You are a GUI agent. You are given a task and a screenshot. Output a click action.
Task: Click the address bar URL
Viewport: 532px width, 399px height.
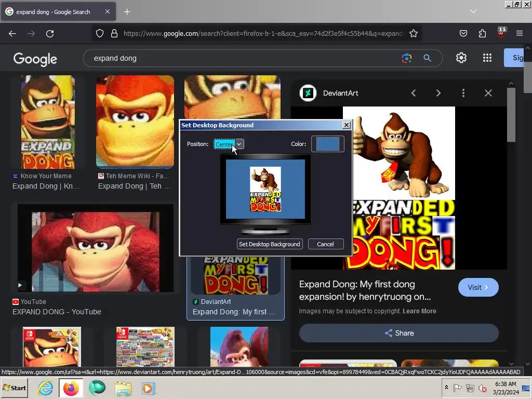263,34
